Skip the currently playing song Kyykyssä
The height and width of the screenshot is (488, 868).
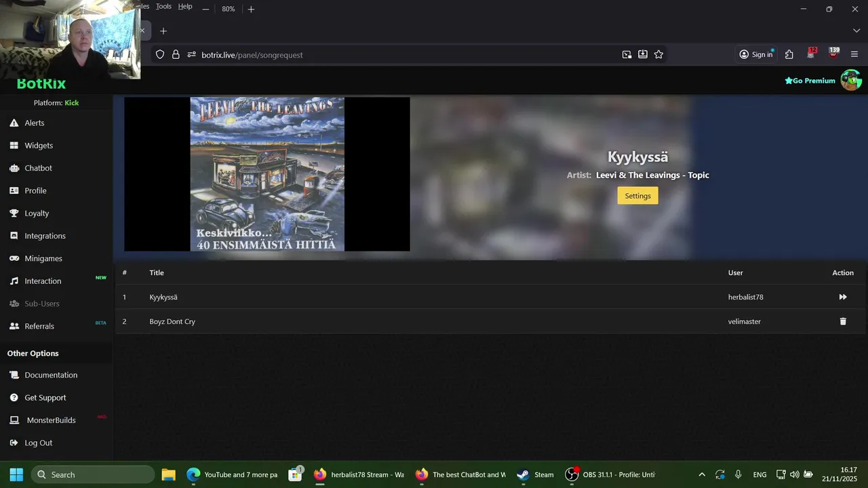843,297
